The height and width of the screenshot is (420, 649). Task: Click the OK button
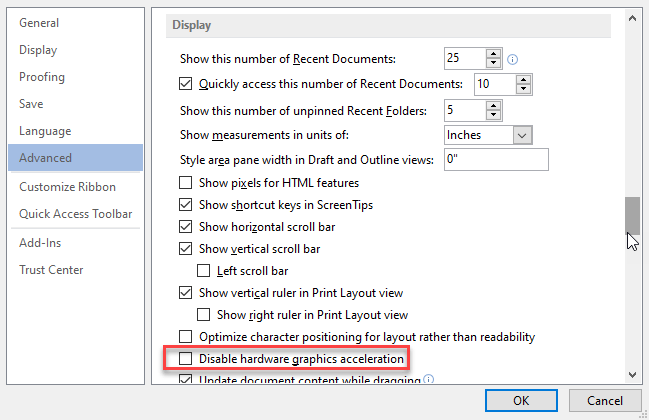click(x=521, y=401)
